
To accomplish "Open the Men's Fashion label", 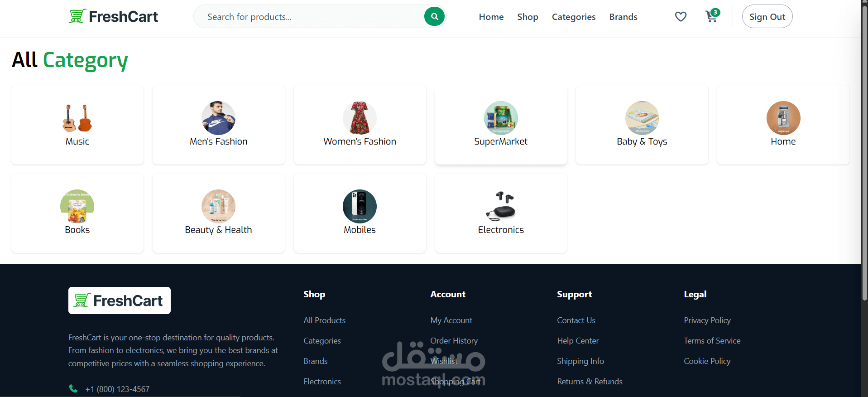I will (x=219, y=141).
